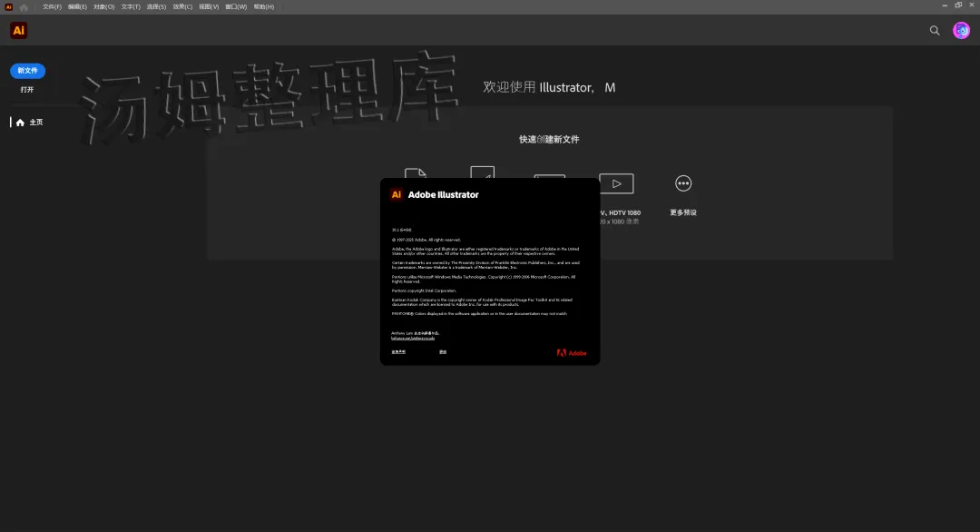Click the Ai icon in the About dialog
This screenshot has height=532, width=980.
(397, 194)
